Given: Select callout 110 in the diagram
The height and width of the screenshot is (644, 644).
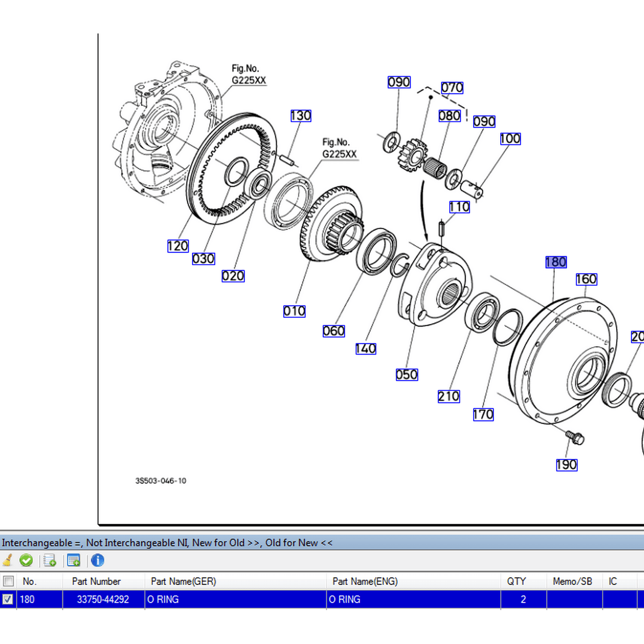Looking at the screenshot, I should 460,207.
